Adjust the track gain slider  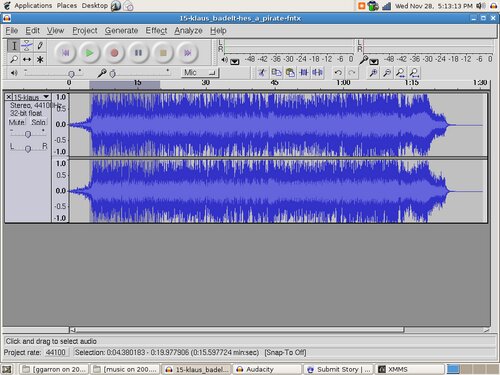click(28, 134)
